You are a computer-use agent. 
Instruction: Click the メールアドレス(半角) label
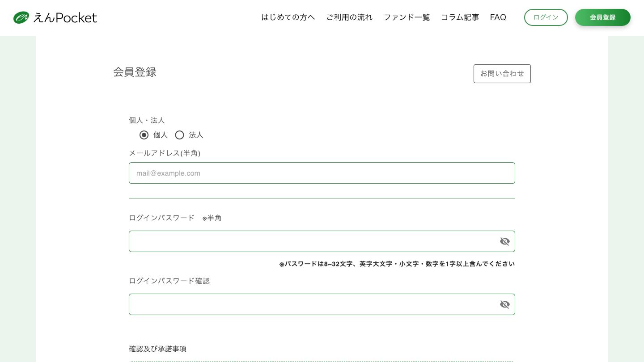[165, 153]
